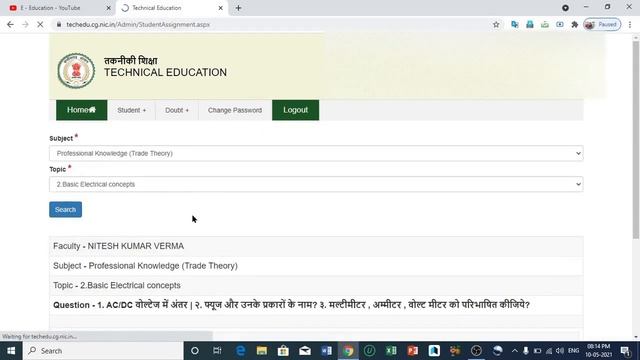Select the Technical Education tab
The width and height of the screenshot is (640, 360).
click(x=171, y=8)
